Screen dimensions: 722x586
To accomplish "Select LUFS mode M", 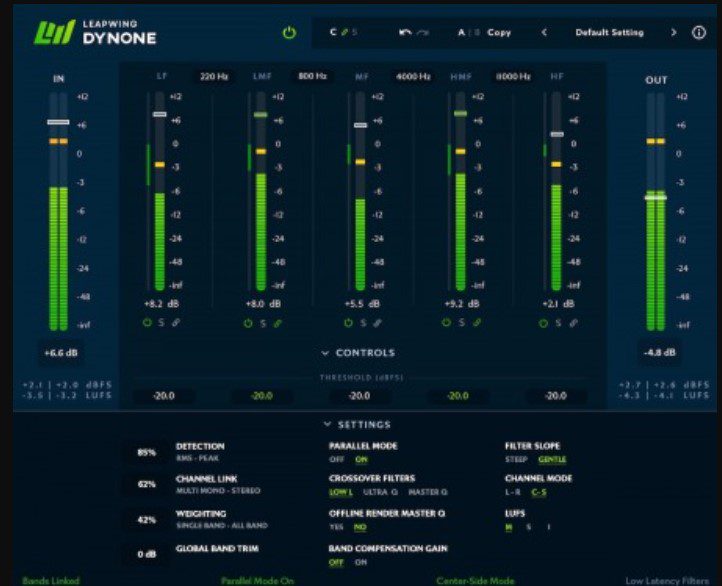I will coord(508,527).
